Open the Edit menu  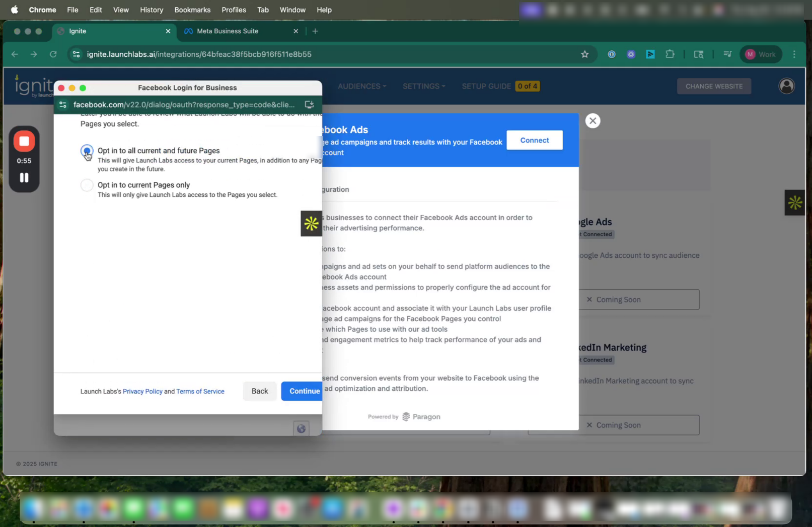click(96, 10)
